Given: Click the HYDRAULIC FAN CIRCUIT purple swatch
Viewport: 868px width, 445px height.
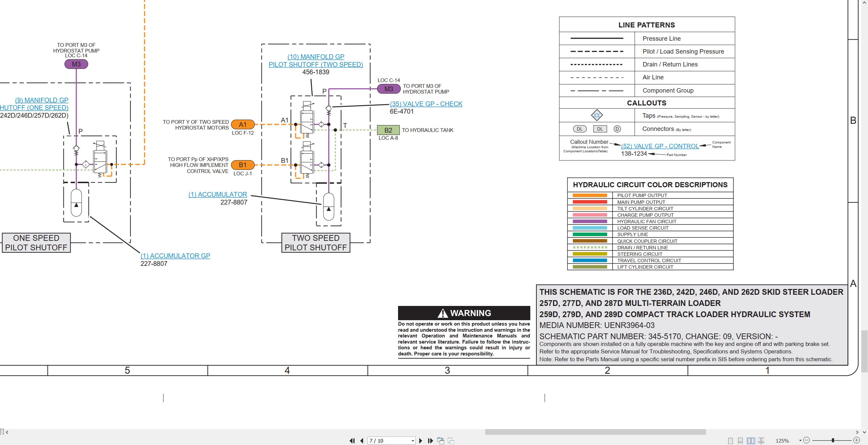Looking at the screenshot, I should [590, 221].
